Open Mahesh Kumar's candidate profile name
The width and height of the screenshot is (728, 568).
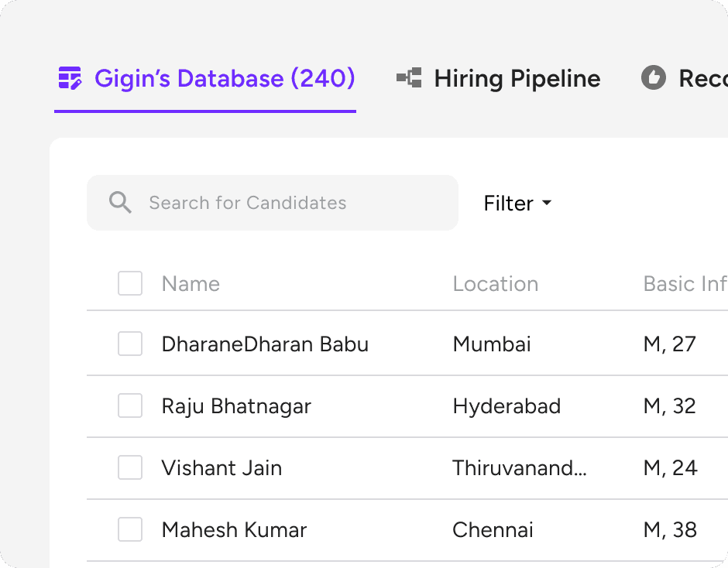pos(234,529)
